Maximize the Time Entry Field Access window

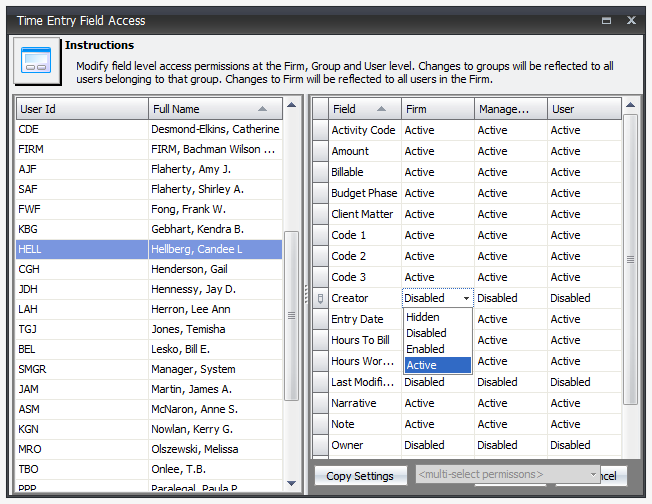coord(606,20)
